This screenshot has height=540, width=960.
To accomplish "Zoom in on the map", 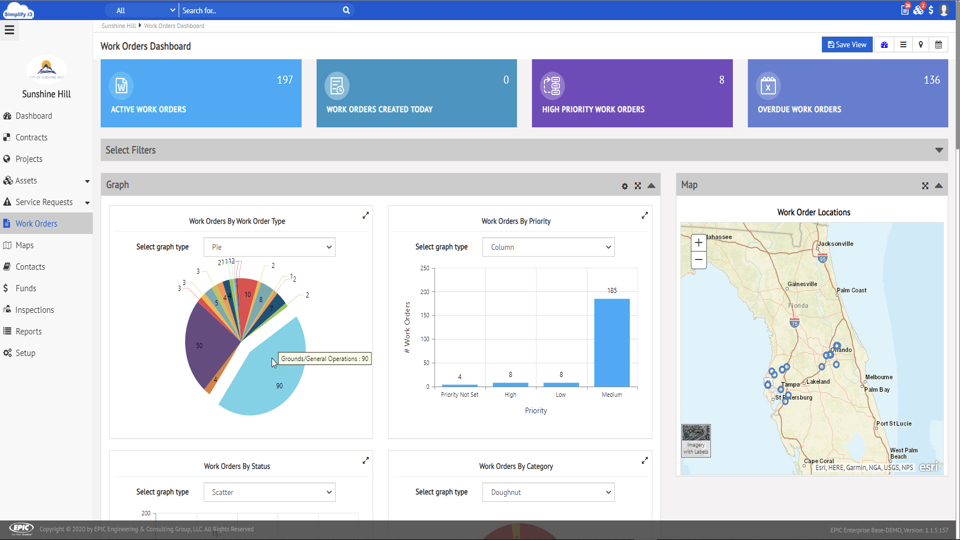I will point(698,242).
